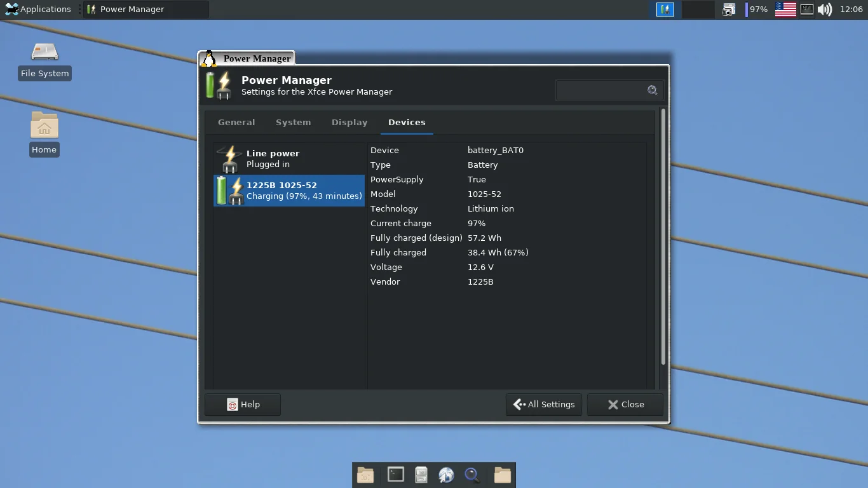The image size is (868, 488).
Task: Click the dock folder icon with the dashed-square emblem
Action: coord(365,475)
